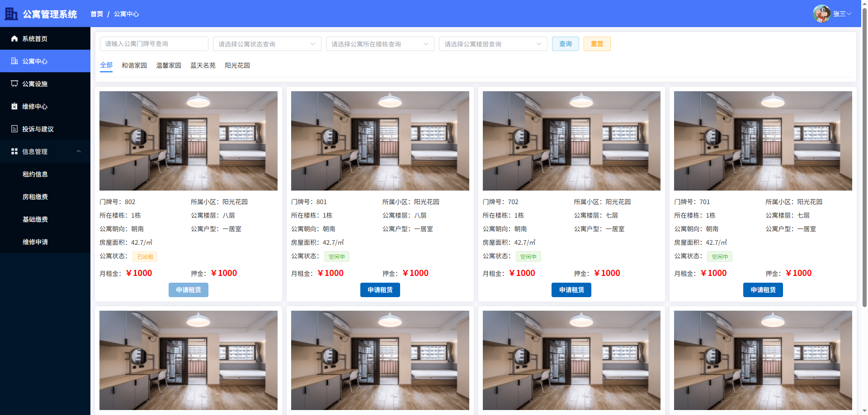Open the 房租缴费 submenu item

click(45, 196)
